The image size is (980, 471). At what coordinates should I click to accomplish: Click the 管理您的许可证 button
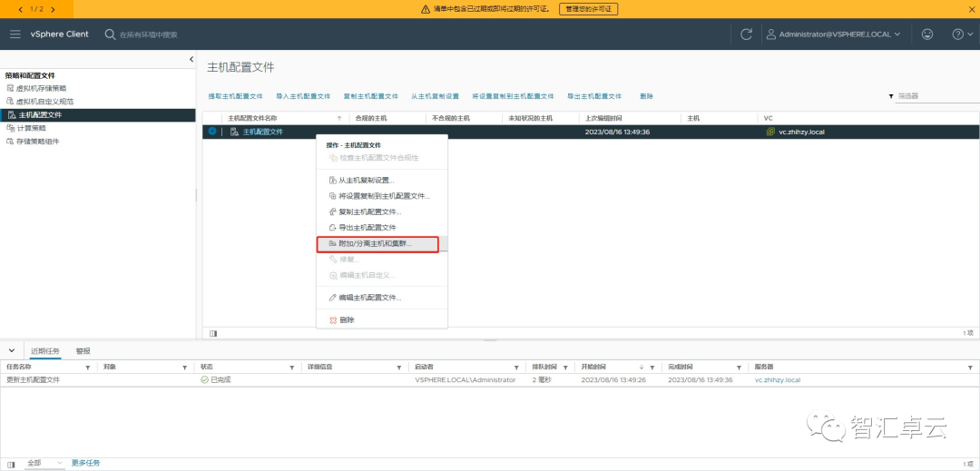coord(588,9)
